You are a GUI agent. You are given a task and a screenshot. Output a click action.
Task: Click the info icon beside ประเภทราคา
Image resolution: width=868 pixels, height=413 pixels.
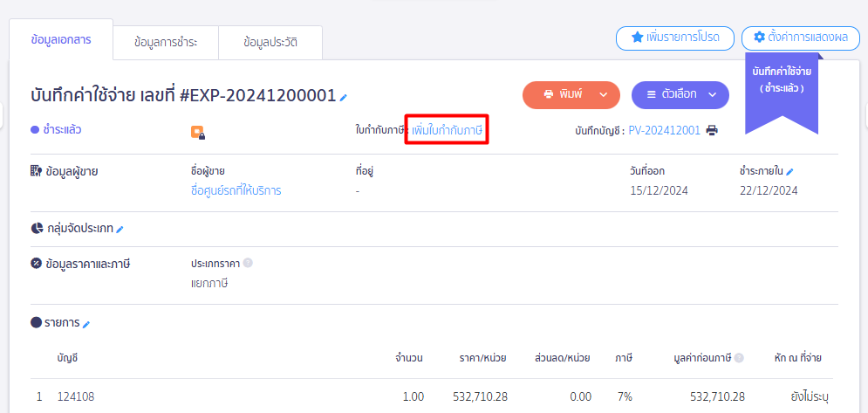(248, 263)
